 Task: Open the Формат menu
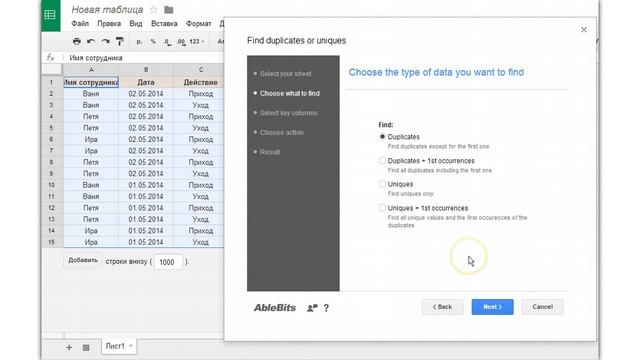click(x=199, y=24)
